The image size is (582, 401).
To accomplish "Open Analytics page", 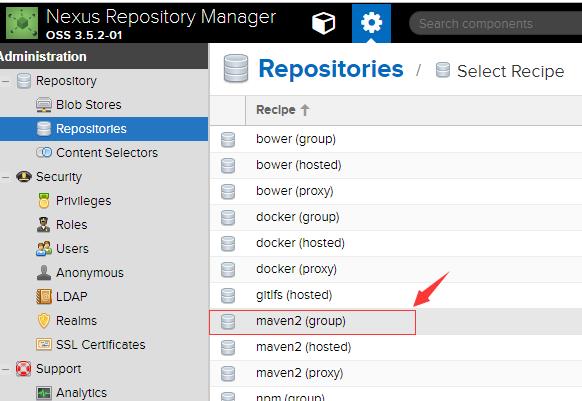I will (81, 393).
